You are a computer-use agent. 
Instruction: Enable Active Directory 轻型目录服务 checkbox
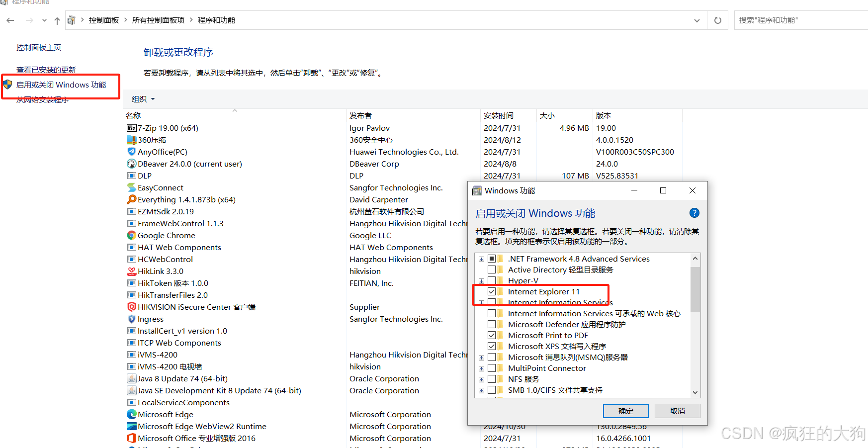pyautogui.click(x=492, y=269)
